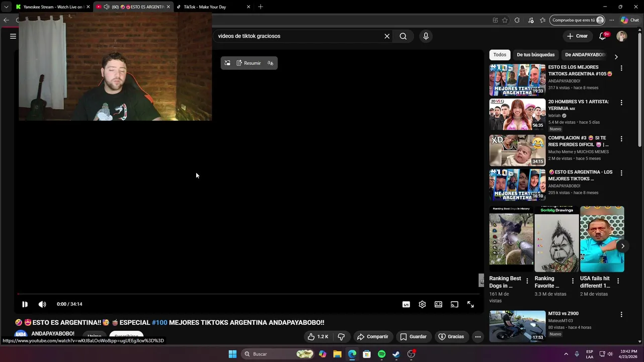Open the Ranking Best Dogs short
Viewport: 644px width, 362px height.
pos(511,239)
